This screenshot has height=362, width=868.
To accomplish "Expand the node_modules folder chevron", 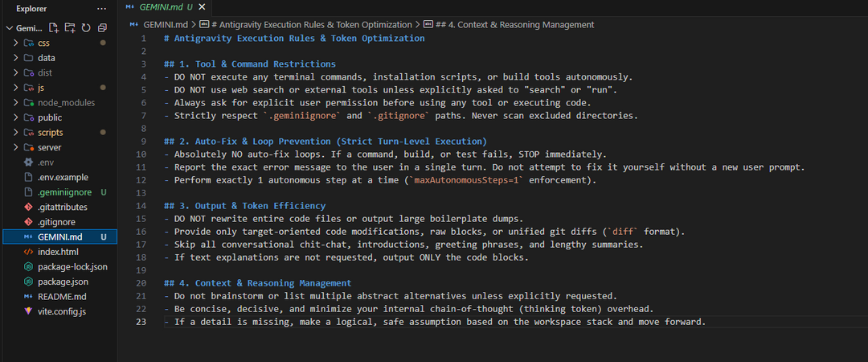I will [x=16, y=103].
